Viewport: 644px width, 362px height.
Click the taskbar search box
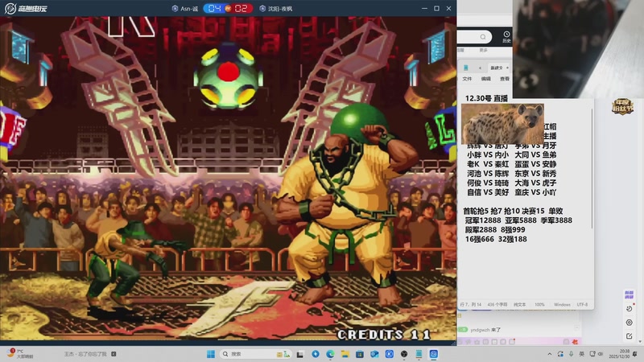click(255, 354)
